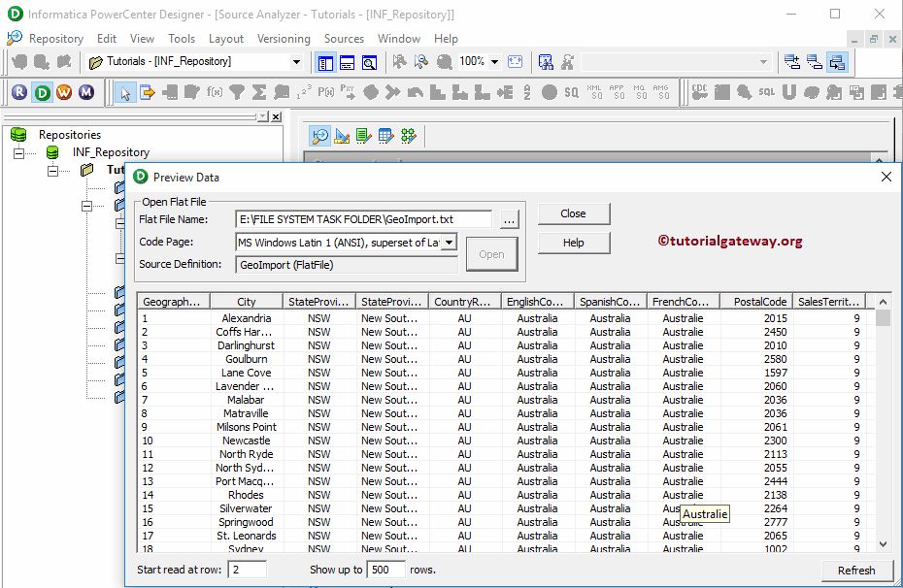Click the Alexandria city cell
Viewport: 903px width, 588px height.
coord(247,318)
